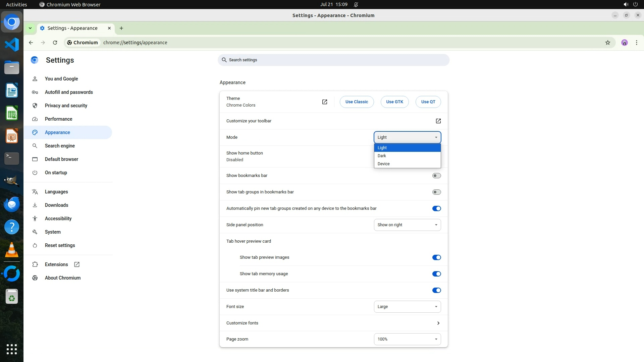Click the Use Classic theme button
This screenshot has height=362, width=644.
(x=357, y=102)
